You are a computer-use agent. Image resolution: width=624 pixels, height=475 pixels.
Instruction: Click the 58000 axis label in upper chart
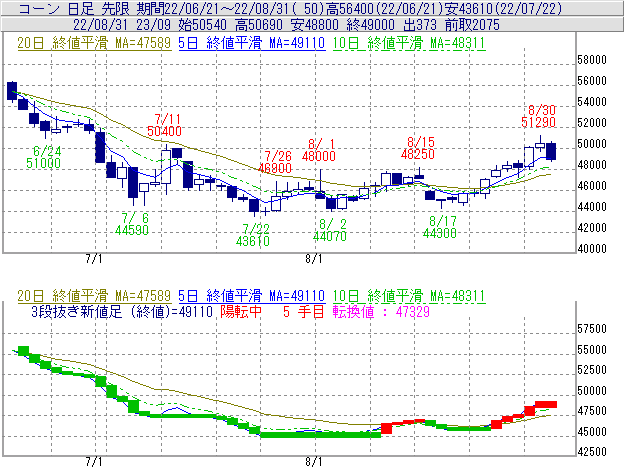tap(592, 60)
